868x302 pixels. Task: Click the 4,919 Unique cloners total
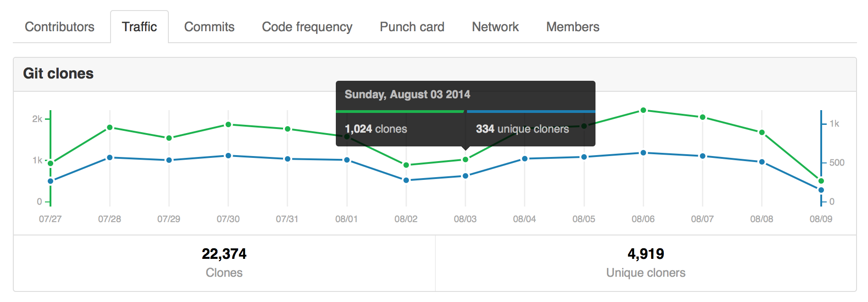click(x=646, y=253)
